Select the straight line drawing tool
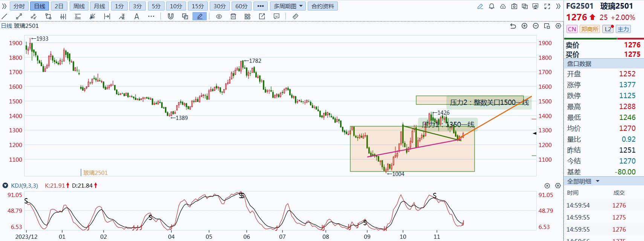The image size is (644, 241). point(5,16)
